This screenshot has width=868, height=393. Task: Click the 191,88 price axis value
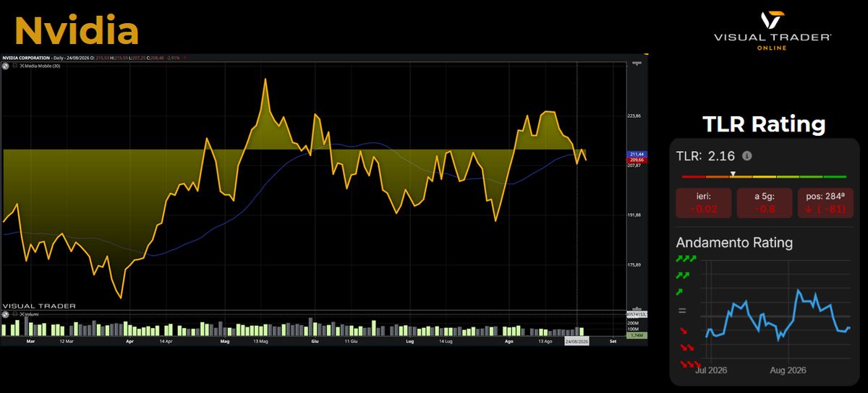point(636,215)
